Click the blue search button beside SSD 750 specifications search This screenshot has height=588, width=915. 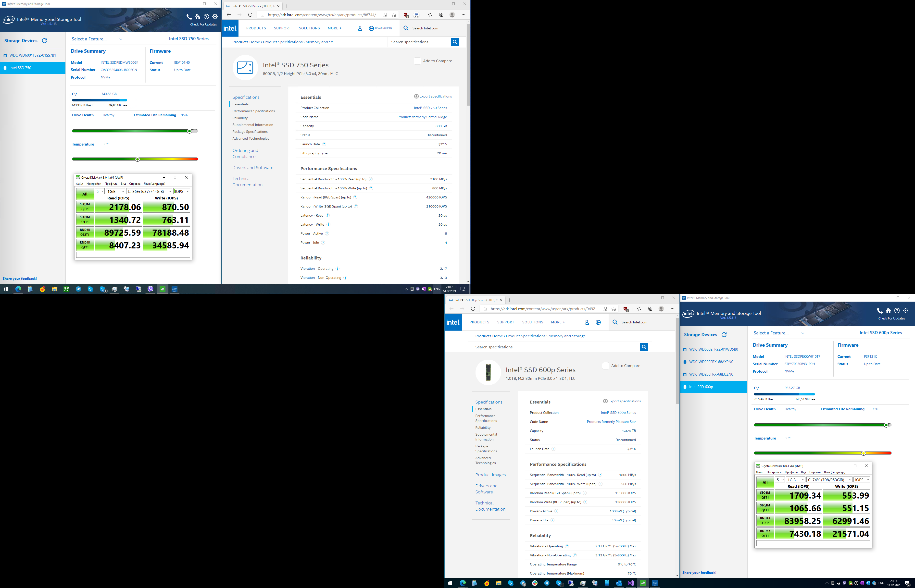pyautogui.click(x=455, y=42)
